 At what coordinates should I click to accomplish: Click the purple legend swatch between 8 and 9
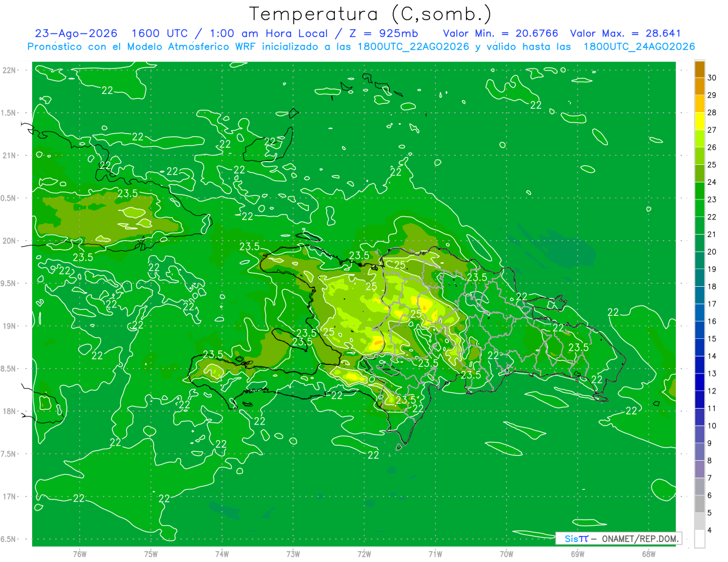coord(699,452)
